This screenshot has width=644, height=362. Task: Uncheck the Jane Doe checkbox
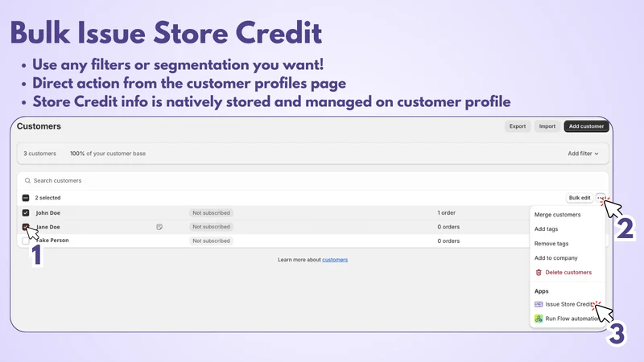26,227
